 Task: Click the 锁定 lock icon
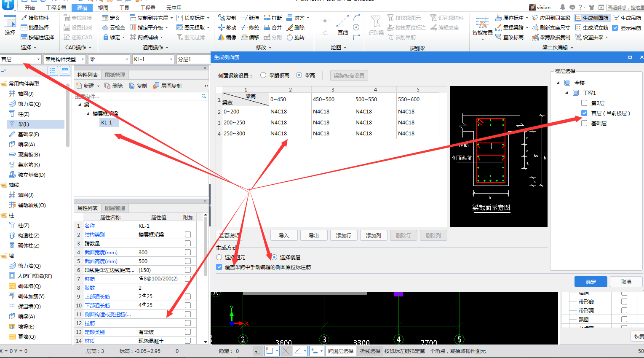pyautogui.click(x=106, y=37)
